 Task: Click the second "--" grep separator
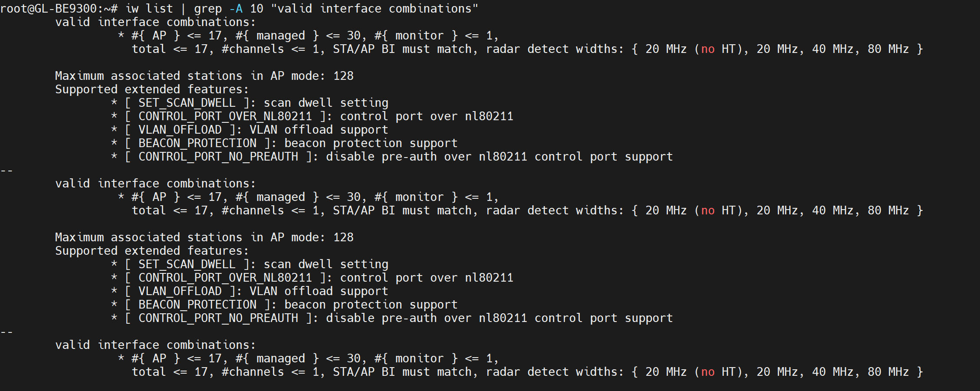point(7,332)
